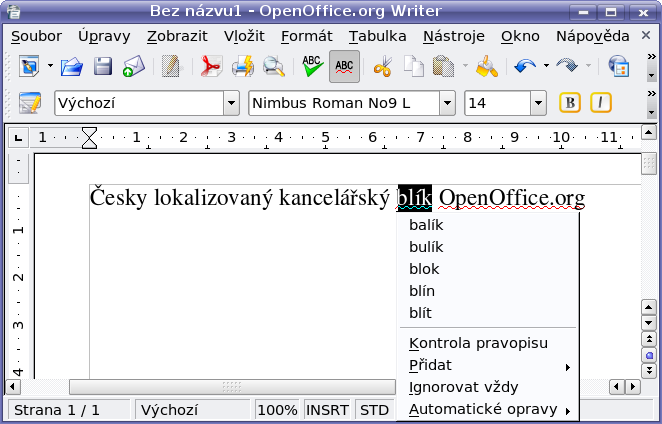The width and height of the screenshot is (662, 424).
Task: Toggle STD selection mode in status bar
Action: pyautogui.click(x=374, y=410)
